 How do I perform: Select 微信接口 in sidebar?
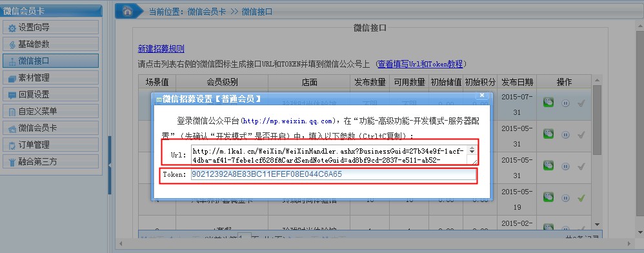tap(50, 61)
